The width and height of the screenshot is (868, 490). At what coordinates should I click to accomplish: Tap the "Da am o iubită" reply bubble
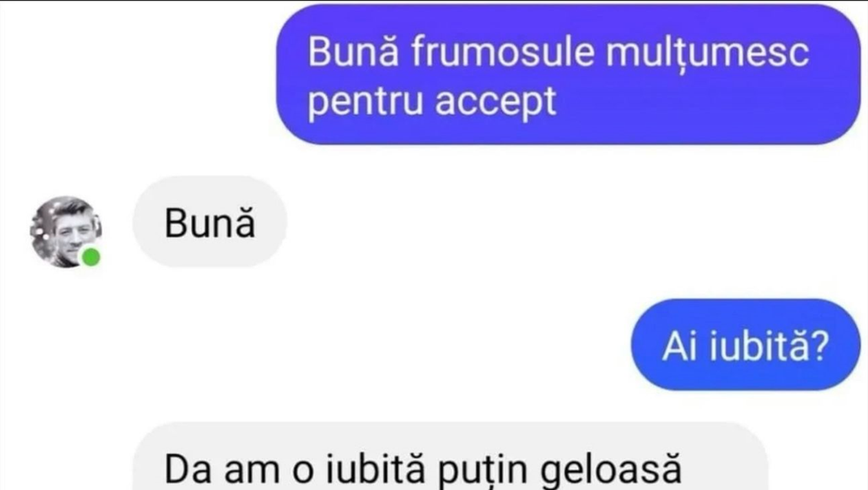(449, 456)
